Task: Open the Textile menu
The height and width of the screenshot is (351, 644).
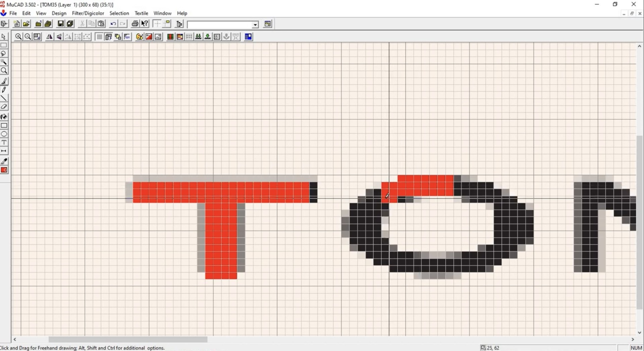Action: pos(141,13)
